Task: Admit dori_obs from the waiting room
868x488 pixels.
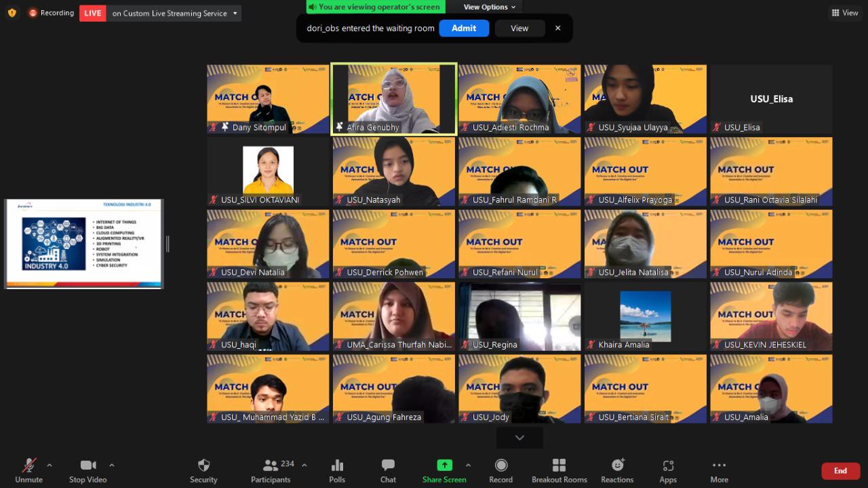Action: 464,28
